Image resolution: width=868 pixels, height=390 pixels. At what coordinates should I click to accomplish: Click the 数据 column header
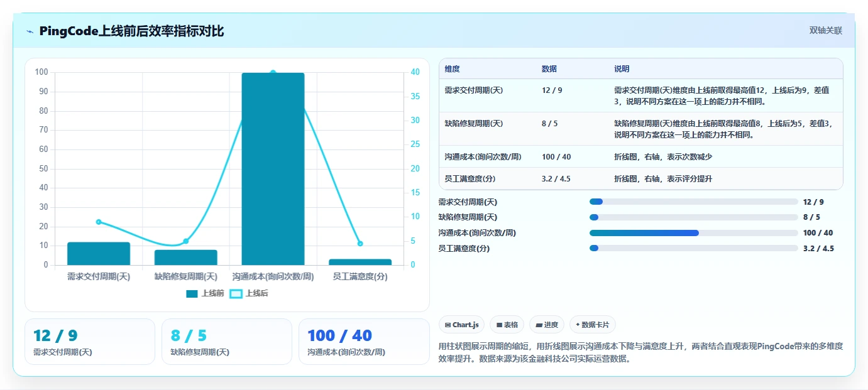[549, 69]
